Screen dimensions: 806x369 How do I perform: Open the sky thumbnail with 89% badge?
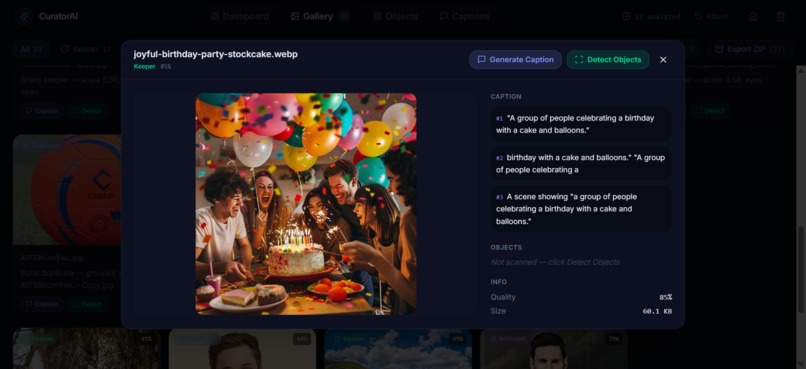click(x=398, y=349)
